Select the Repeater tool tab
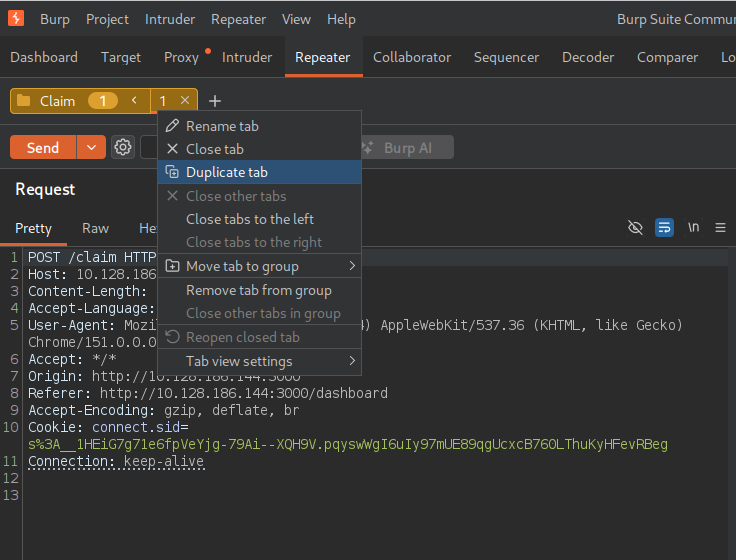The image size is (736, 560). click(322, 57)
